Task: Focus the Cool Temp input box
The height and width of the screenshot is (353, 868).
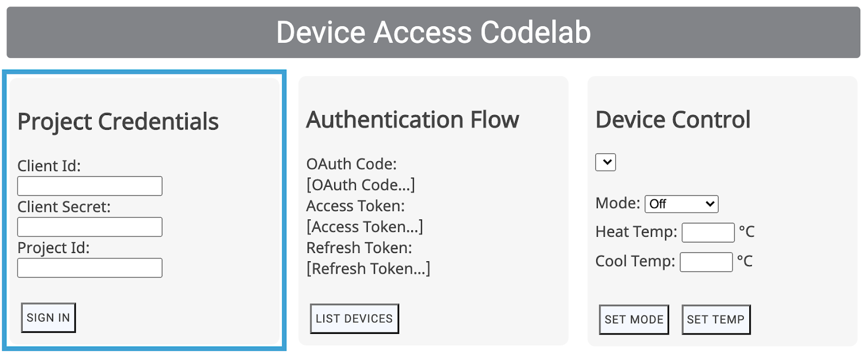Action: pyautogui.click(x=706, y=262)
